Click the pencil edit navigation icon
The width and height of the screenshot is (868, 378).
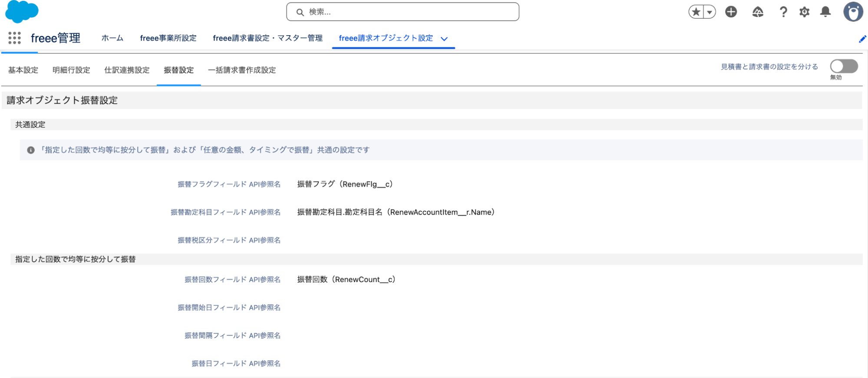[x=862, y=39]
